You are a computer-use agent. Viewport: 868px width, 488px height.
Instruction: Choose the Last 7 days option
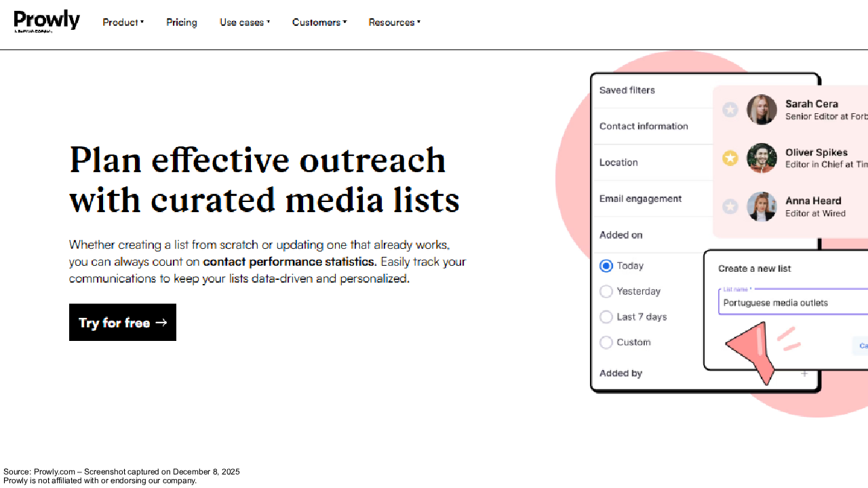pos(606,317)
